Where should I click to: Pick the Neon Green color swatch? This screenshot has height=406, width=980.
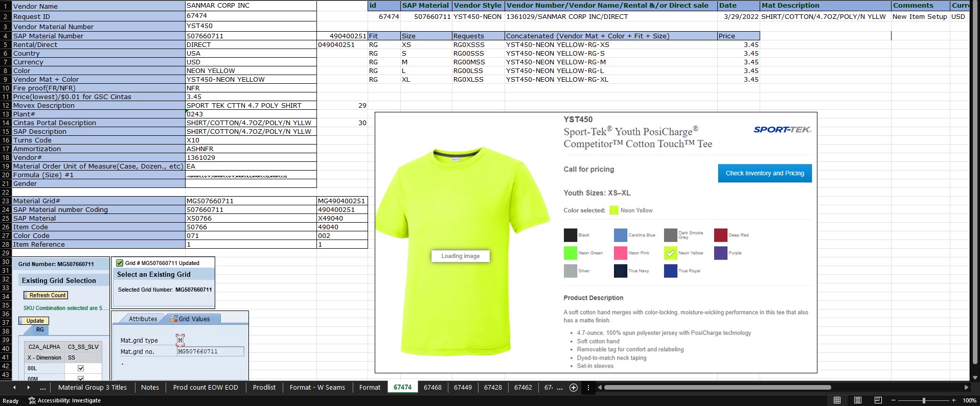(x=570, y=253)
